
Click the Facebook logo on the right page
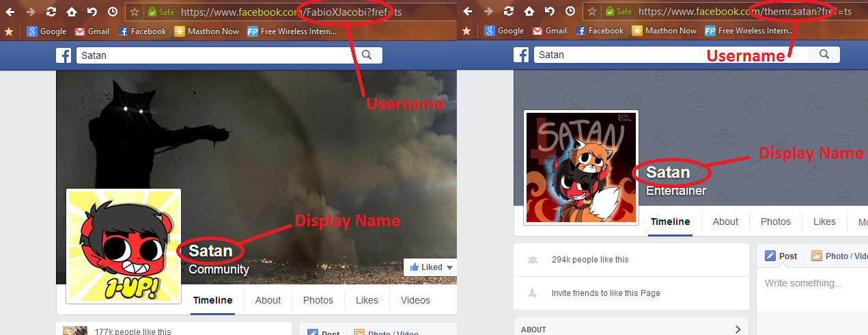(521, 55)
